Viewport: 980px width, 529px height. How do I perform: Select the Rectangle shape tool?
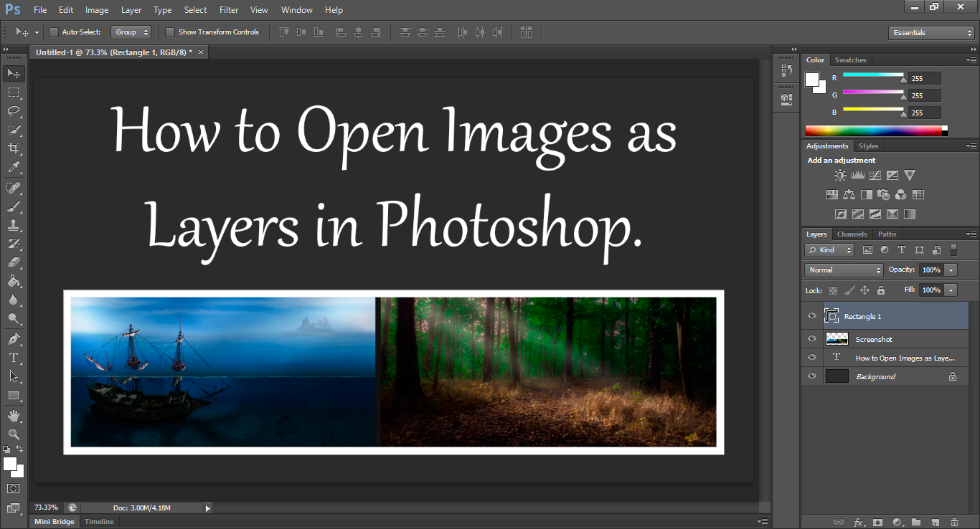[14, 395]
